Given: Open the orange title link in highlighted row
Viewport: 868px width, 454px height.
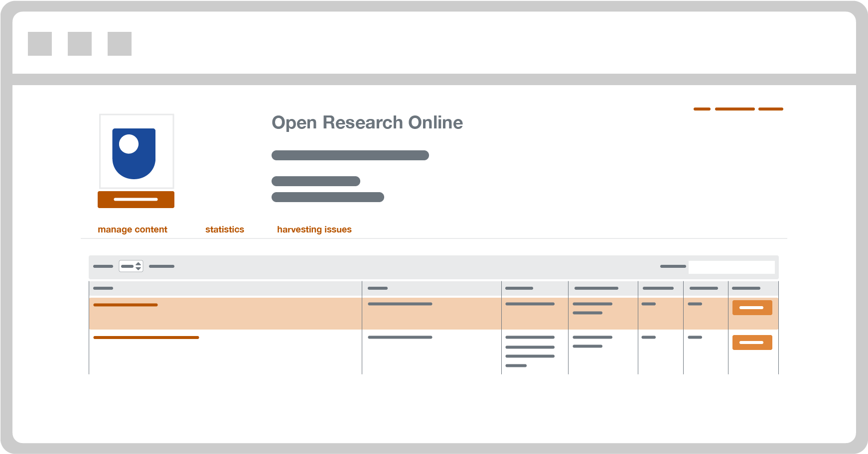Looking at the screenshot, I should [x=126, y=305].
